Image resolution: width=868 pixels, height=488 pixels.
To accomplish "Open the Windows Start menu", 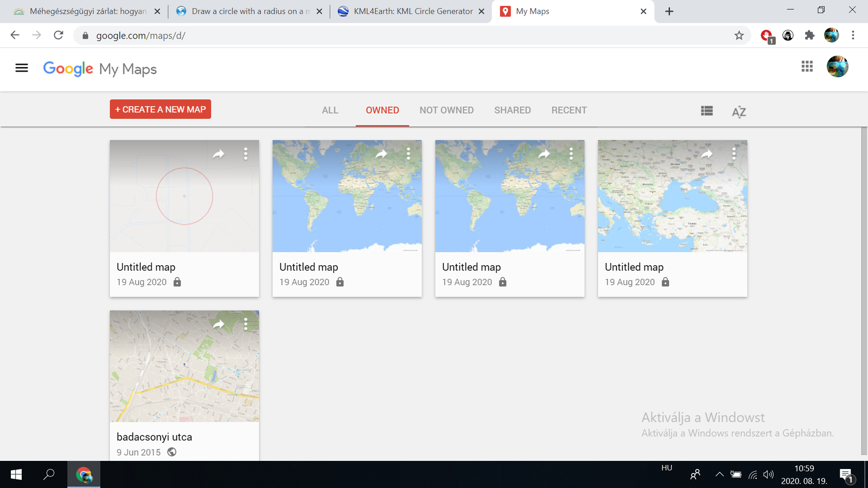I will 16,474.
